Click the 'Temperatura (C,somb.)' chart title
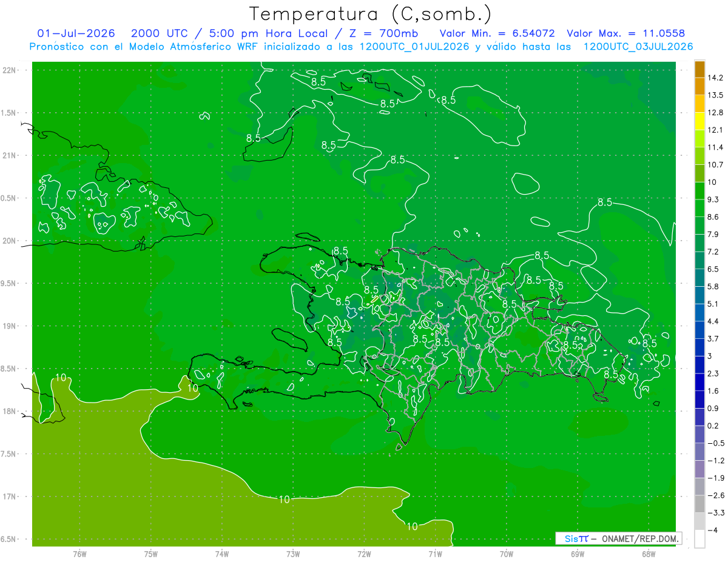Screen dimensions: 728x562 tap(371, 13)
